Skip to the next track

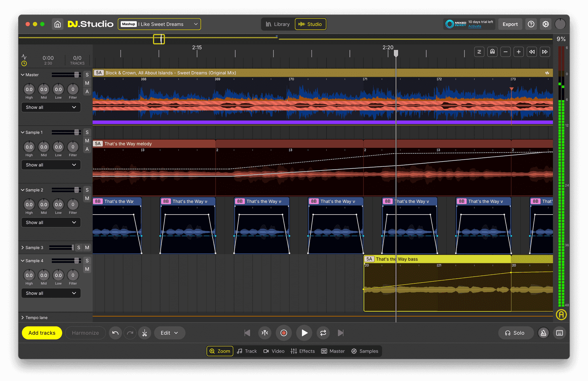[340, 333]
